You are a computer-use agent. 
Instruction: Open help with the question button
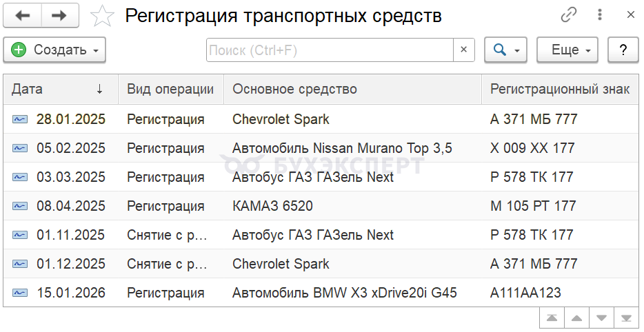(x=623, y=50)
